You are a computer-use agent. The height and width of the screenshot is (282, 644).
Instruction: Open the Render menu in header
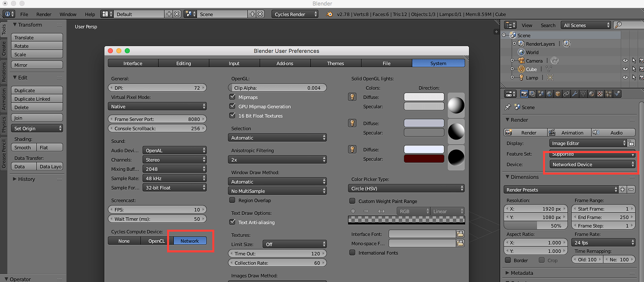coord(44,14)
